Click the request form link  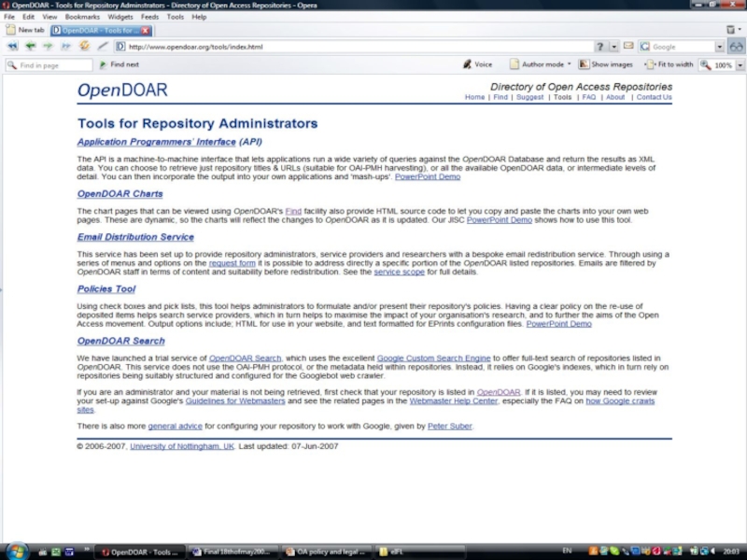(x=232, y=263)
